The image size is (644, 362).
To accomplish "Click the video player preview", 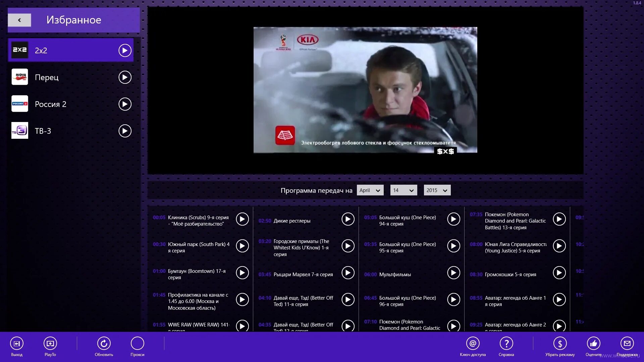I will click(x=365, y=90).
